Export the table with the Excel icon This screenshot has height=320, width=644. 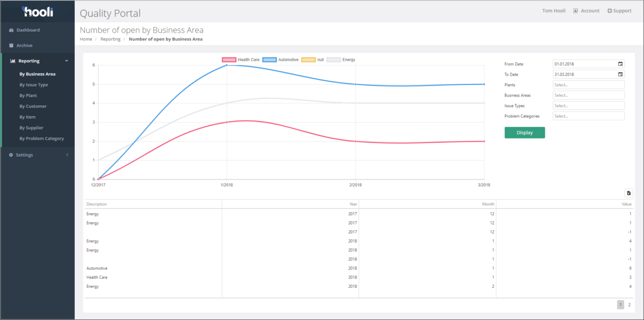click(x=629, y=193)
